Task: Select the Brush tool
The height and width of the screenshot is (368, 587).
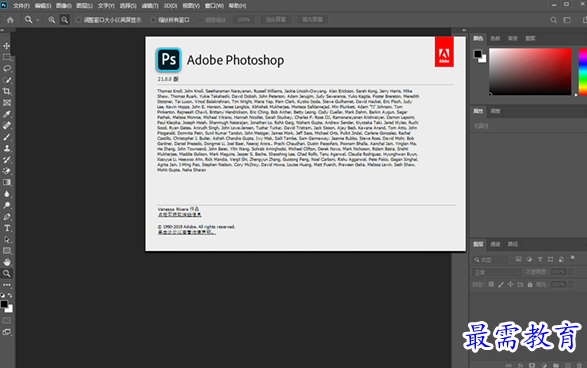Action: tap(7, 137)
